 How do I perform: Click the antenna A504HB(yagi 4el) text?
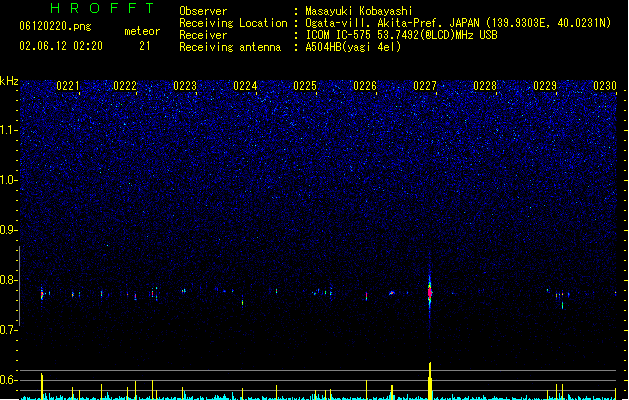point(353,47)
